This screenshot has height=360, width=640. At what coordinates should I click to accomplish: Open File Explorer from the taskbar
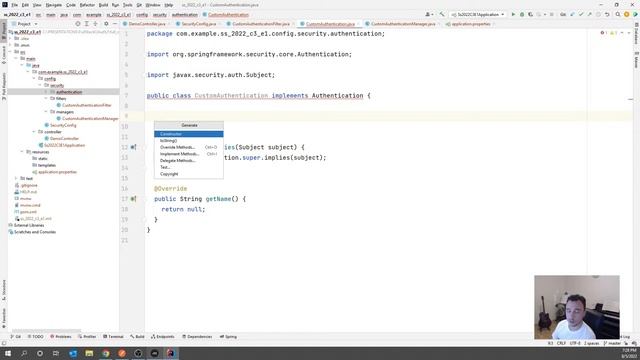[89, 353]
